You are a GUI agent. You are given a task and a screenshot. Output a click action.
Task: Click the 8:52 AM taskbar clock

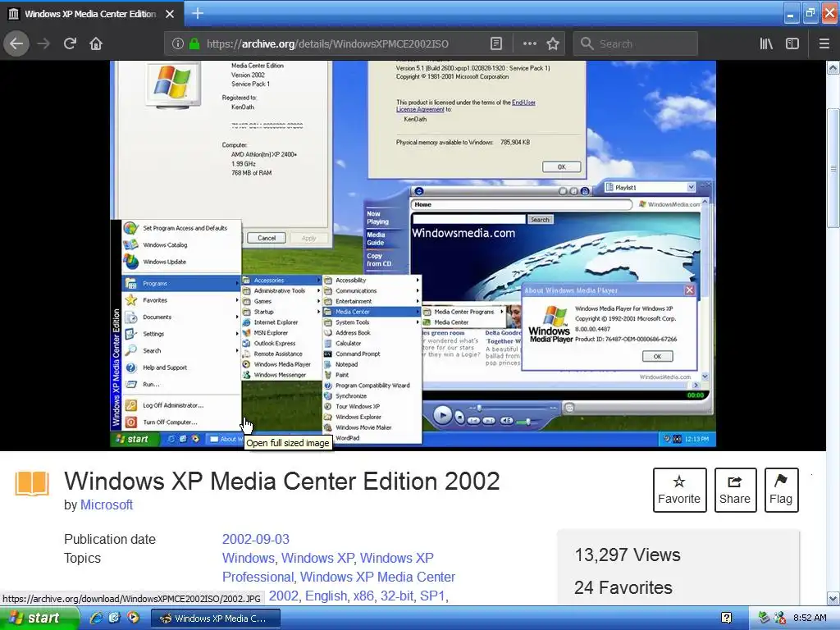[x=810, y=619]
